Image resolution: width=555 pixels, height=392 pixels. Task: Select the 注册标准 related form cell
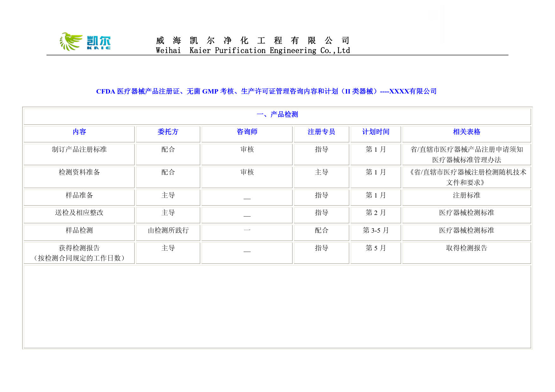pos(466,195)
